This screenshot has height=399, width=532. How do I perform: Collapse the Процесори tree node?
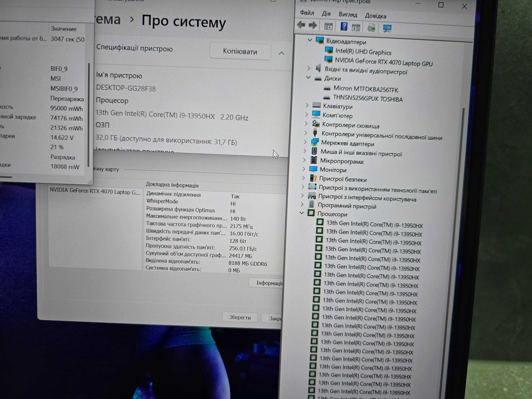[x=302, y=213]
